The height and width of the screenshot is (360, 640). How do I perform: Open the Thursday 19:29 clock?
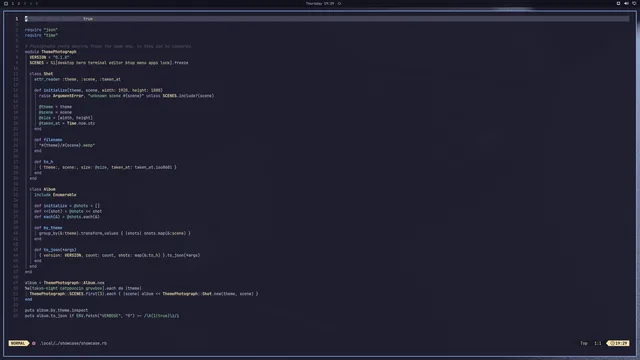[320, 3]
